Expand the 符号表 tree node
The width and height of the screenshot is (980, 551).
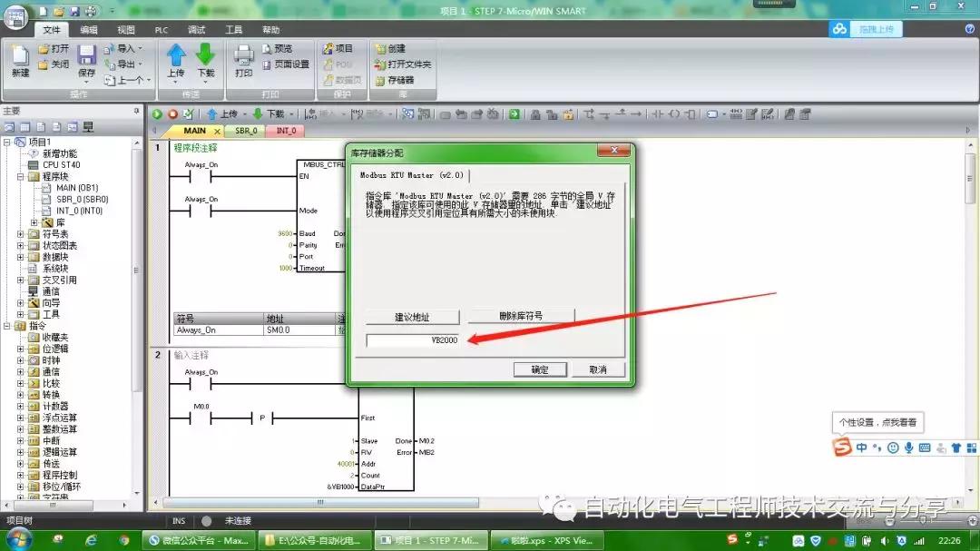[x=21, y=234]
